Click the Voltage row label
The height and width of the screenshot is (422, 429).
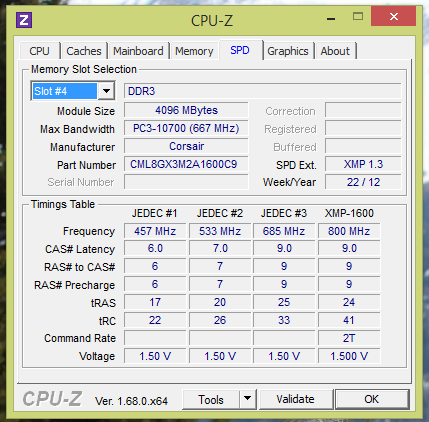97,356
